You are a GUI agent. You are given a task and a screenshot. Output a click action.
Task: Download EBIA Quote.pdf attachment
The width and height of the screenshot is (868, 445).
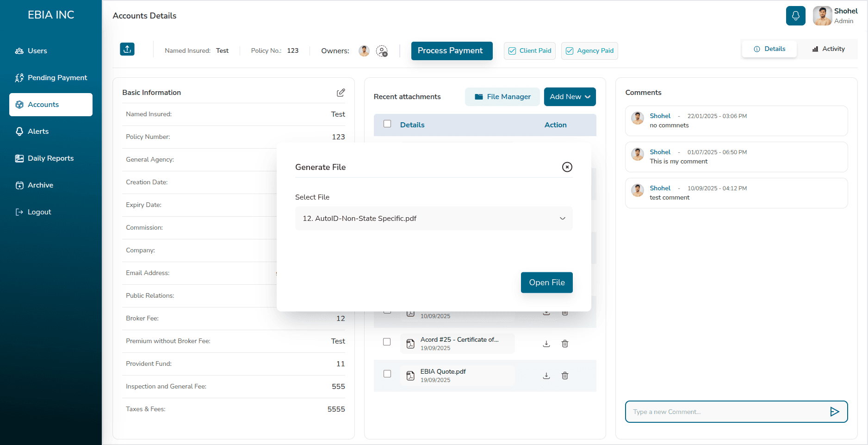[x=546, y=376]
